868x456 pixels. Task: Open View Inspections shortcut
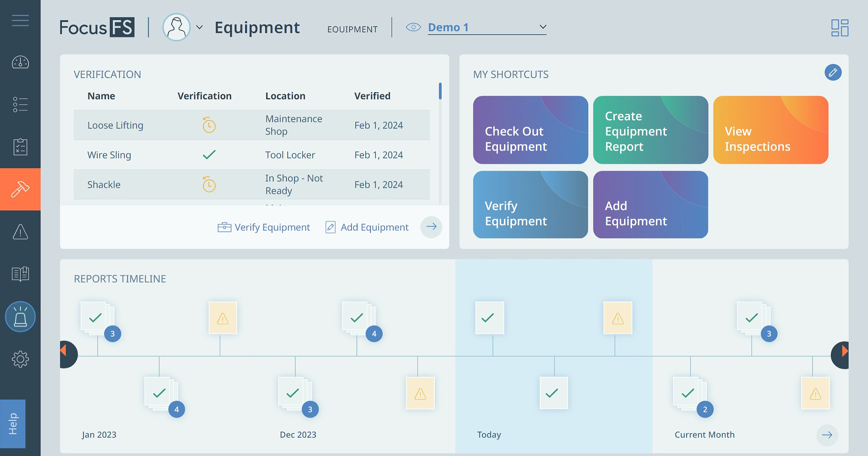pyautogui.click(x=771, y=130)
